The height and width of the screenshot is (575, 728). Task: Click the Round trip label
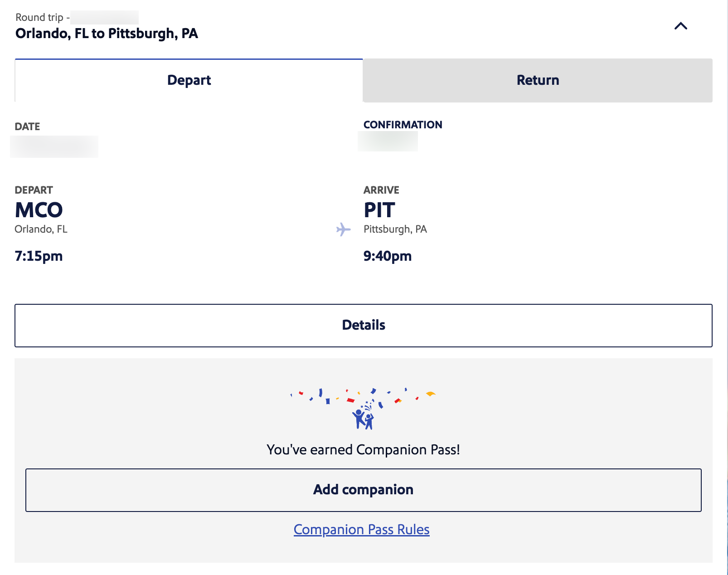[x=39, y=17]
